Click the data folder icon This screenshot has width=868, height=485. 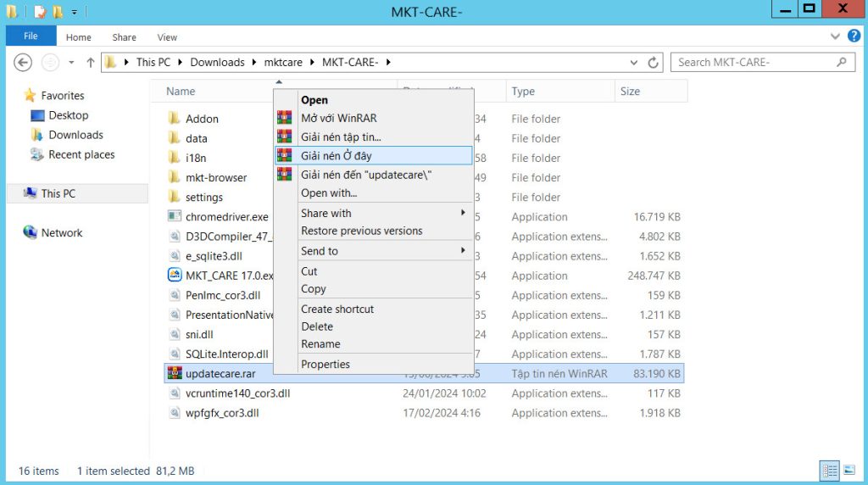(x=175, y=138)
